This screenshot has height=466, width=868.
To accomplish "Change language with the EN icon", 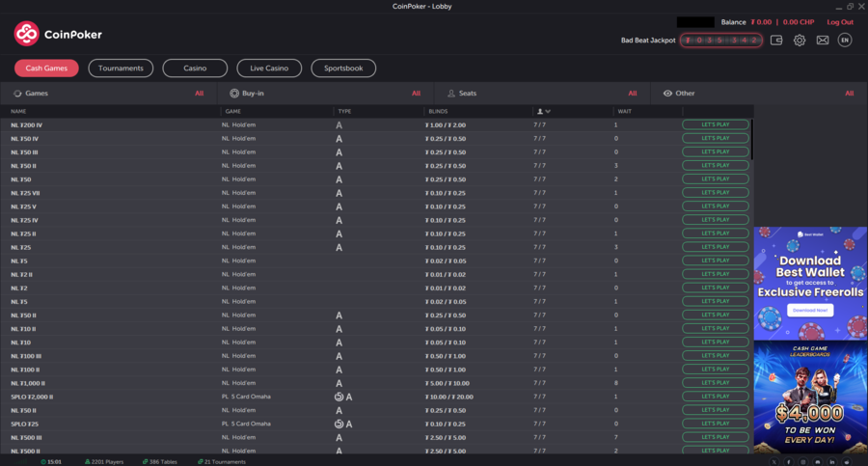I will [x=845, y=41].
